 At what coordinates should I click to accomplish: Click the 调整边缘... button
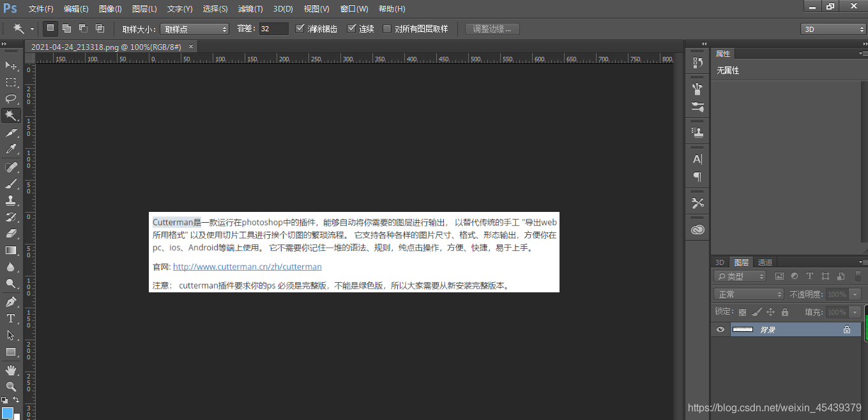[492, 29]
